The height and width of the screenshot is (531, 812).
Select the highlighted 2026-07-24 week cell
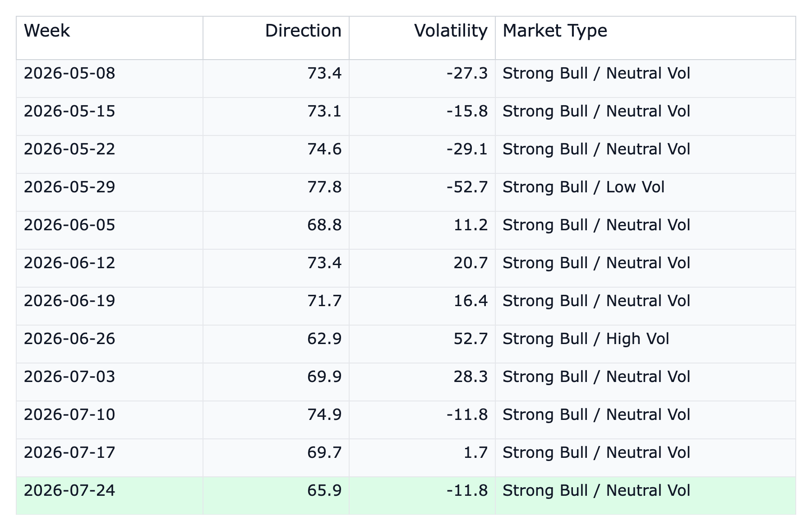coord(110,496)
